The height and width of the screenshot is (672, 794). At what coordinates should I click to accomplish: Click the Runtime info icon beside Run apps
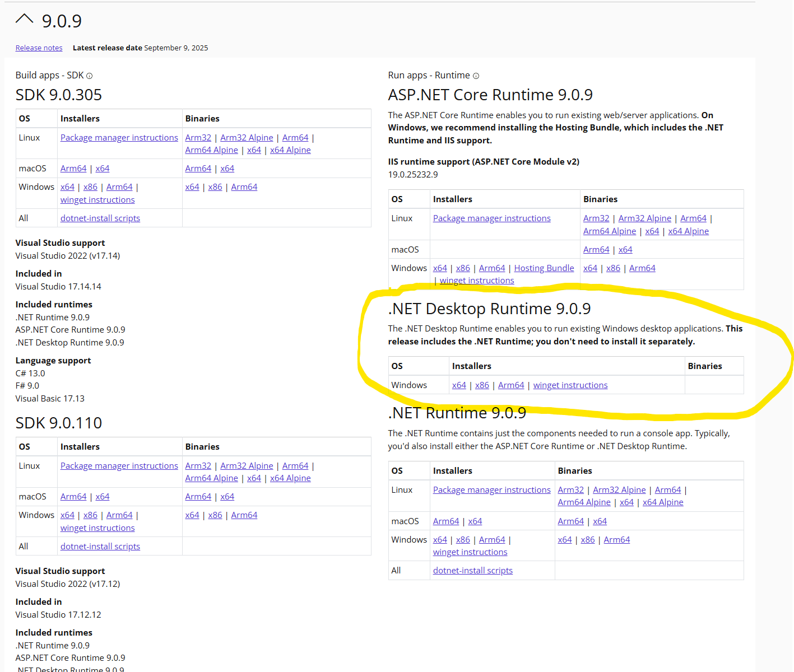[x=476, y=76]
